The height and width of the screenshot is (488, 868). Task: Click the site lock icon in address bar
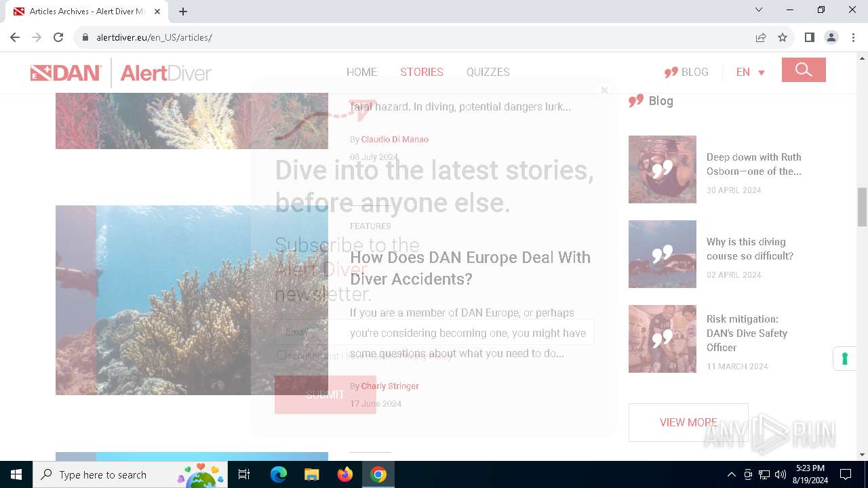pyautogui.click(x=85, y=37)
